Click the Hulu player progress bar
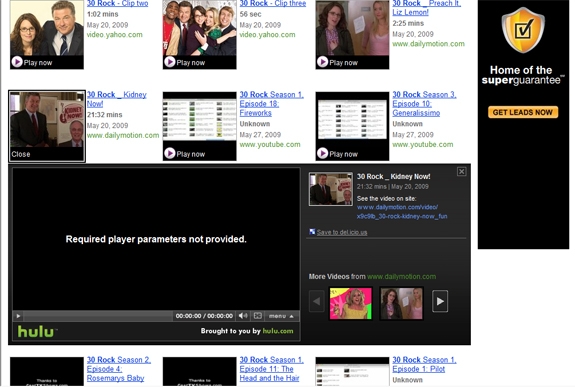Image resolution: width=575 pixels, height=387 pixels. (98, 316)
